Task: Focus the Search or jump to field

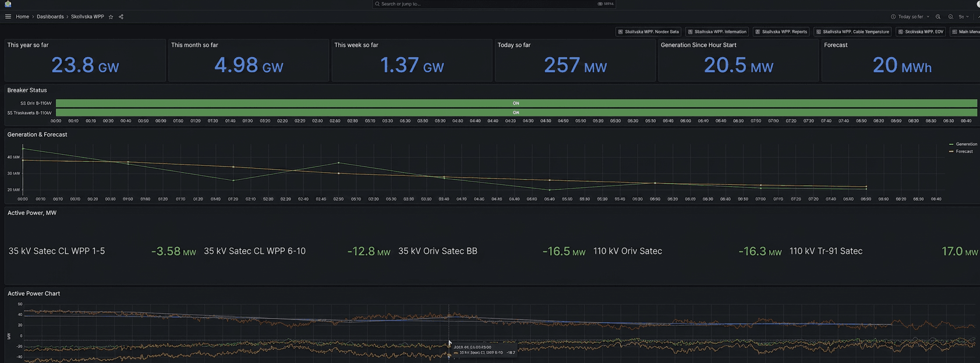Action: pos(493,4)
